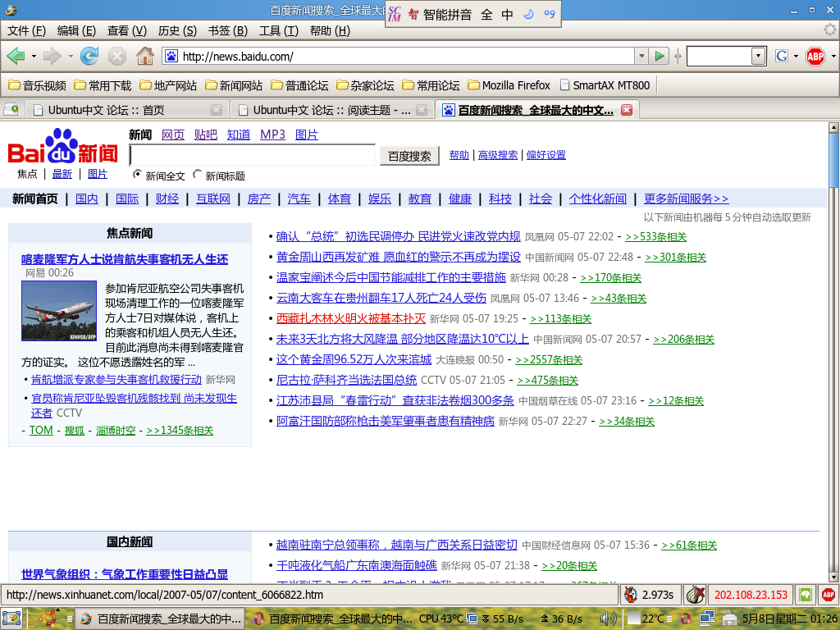Select the 新闻标题 radio button

(x=197, y=174)
